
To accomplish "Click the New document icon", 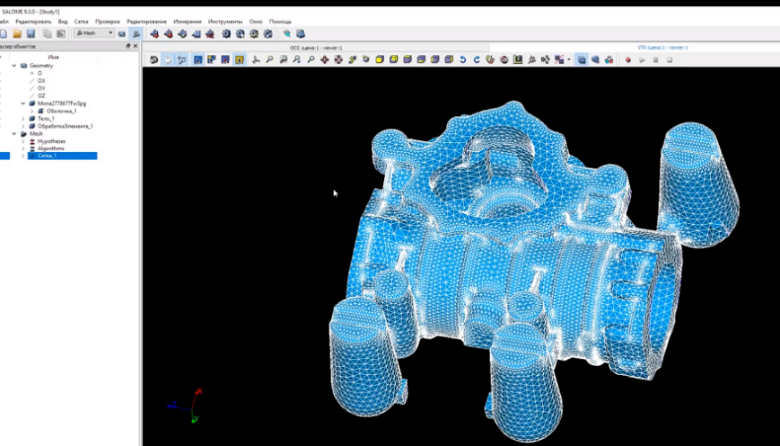I will click(x=4, y=33).
